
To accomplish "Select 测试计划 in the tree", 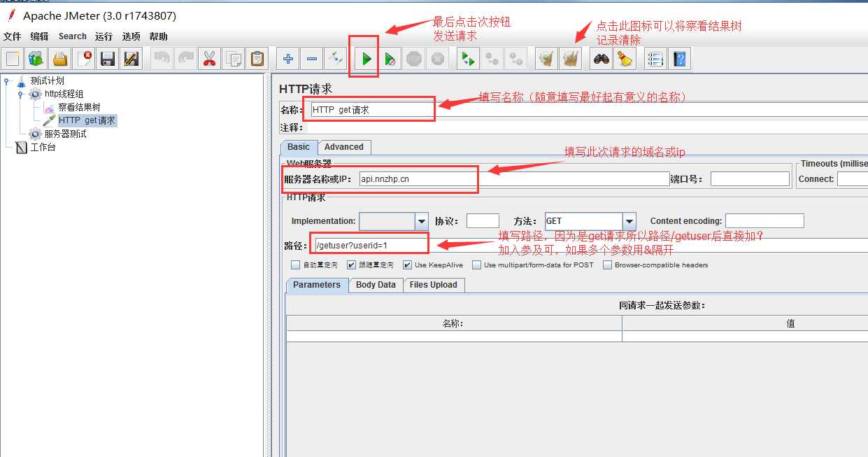I will [x=47, y=81].
